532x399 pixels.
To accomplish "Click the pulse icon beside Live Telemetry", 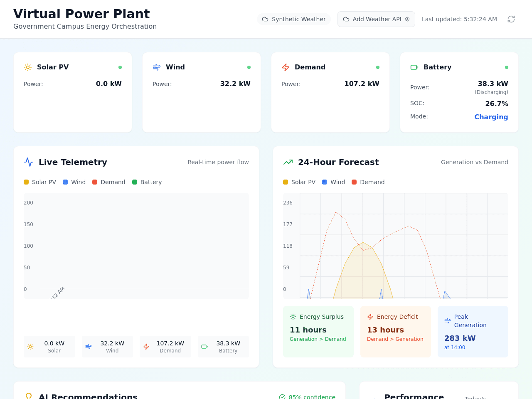I will coord(29,162).
